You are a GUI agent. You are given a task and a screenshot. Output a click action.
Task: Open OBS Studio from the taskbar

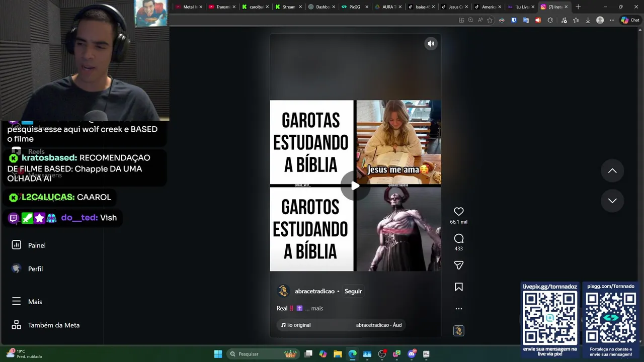[382, 354]
